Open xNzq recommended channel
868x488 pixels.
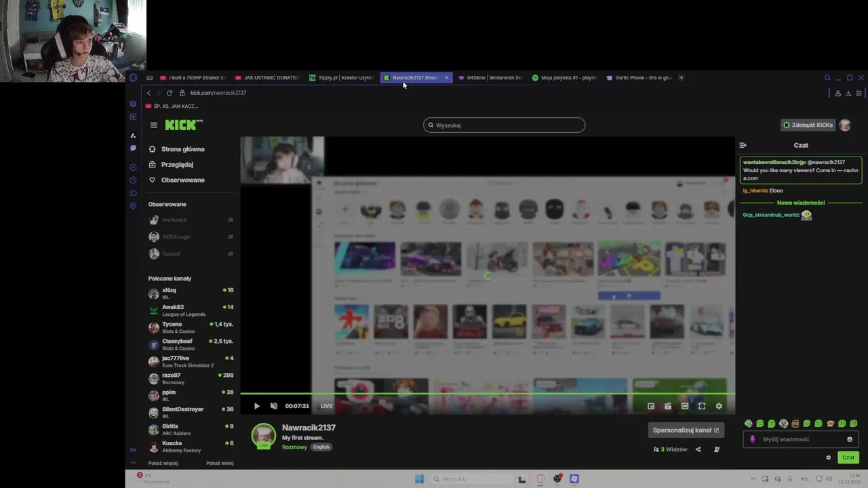click(x=191, y=293)
